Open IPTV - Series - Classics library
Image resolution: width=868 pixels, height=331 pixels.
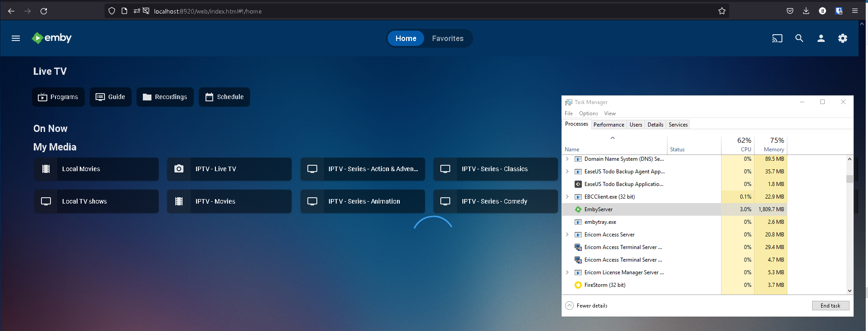496,169
